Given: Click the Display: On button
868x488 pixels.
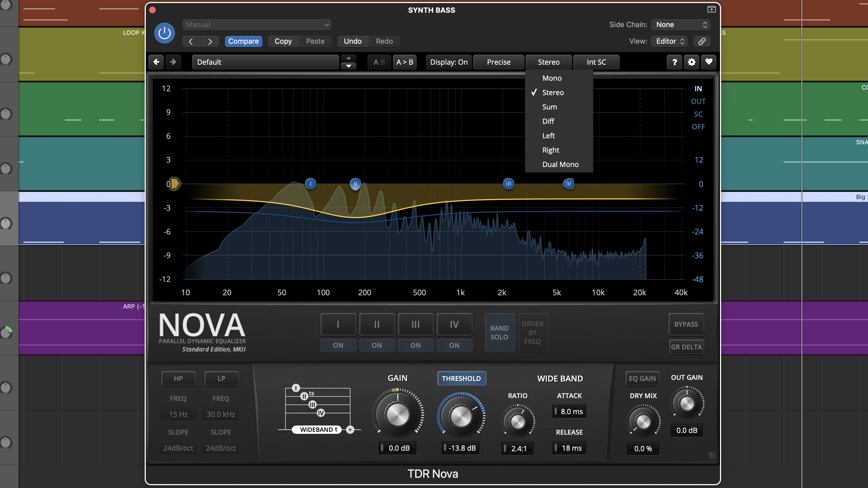Looking at the screenshot, I should coord(449,62).
